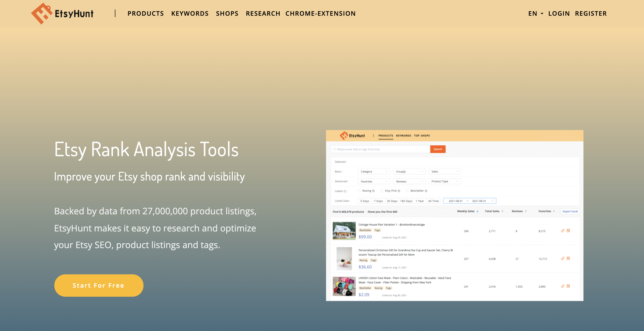The height and width of the screenshot is (331, 644).
Task: Open details icon for Cotton Face Mask row
Action: point(568,286)
